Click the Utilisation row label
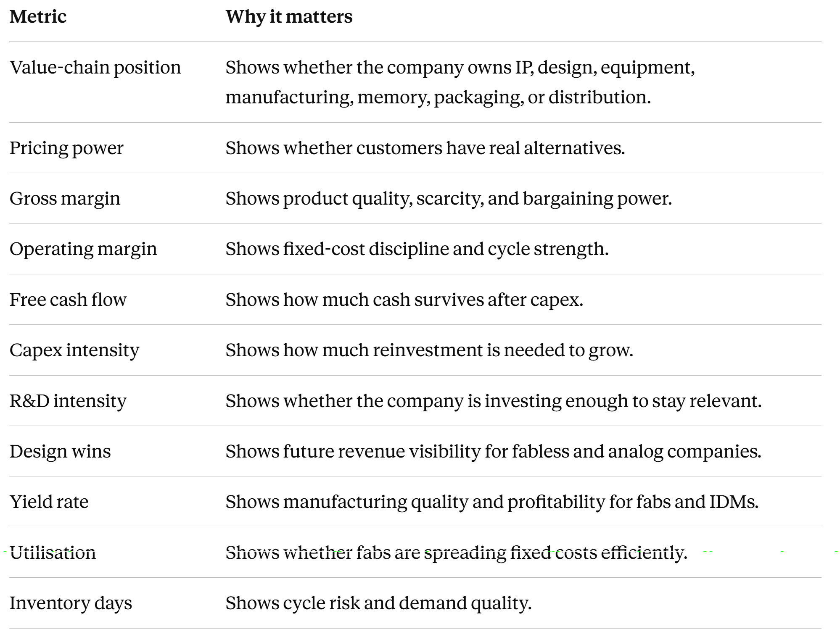The image size is (840, 634). click(53, 552)
